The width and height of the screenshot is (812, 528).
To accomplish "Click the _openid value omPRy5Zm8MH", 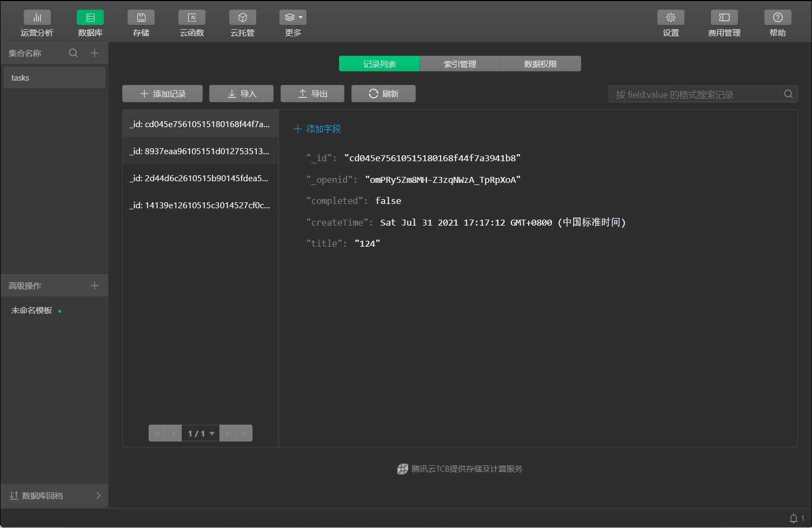I will 443,180.
